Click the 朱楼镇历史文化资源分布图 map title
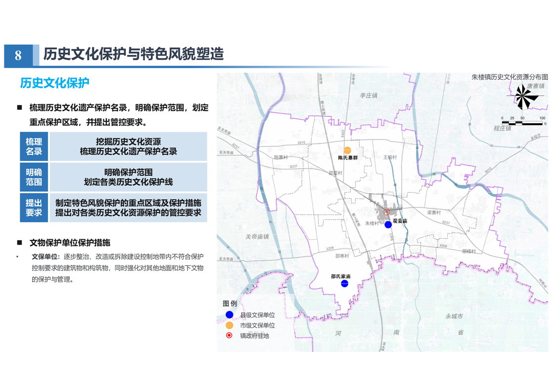This screenshot has width=555, height=392. point(509,77)
